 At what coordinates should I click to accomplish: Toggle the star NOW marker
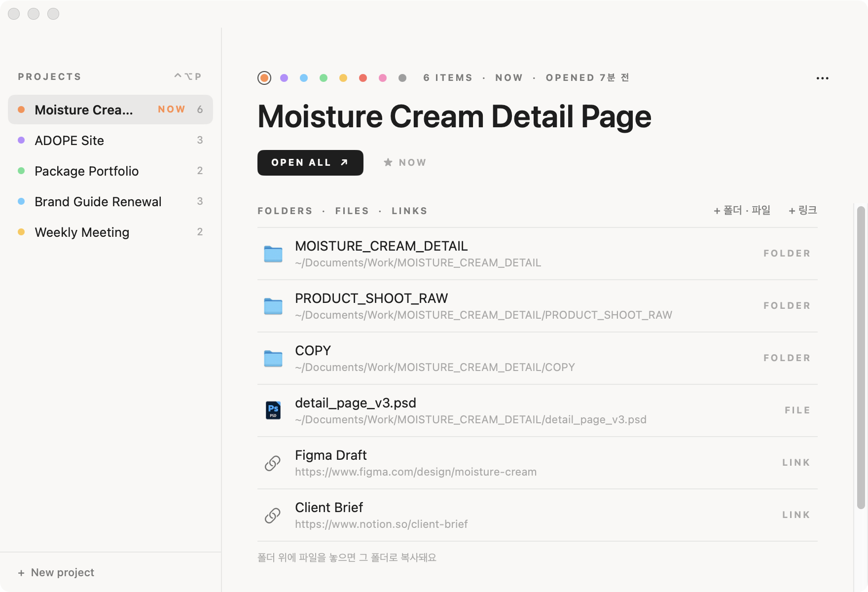point(405,163)
